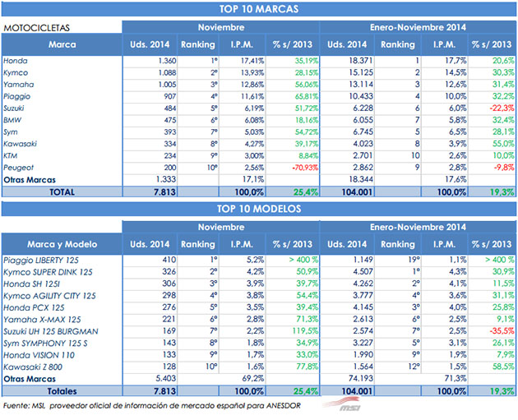Screen dimensions: 518x420
Task: Select Yamaha X-MAX 125 model row
Action: tap(42, 320)
